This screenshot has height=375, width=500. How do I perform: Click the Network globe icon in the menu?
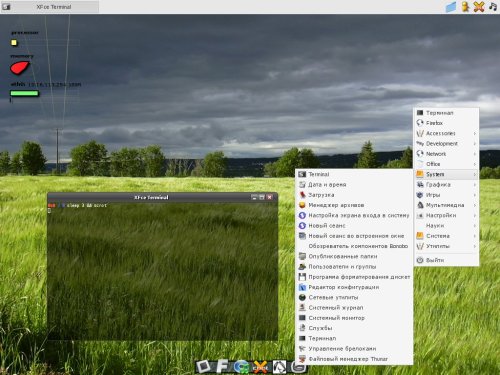[x=420, y=154]
